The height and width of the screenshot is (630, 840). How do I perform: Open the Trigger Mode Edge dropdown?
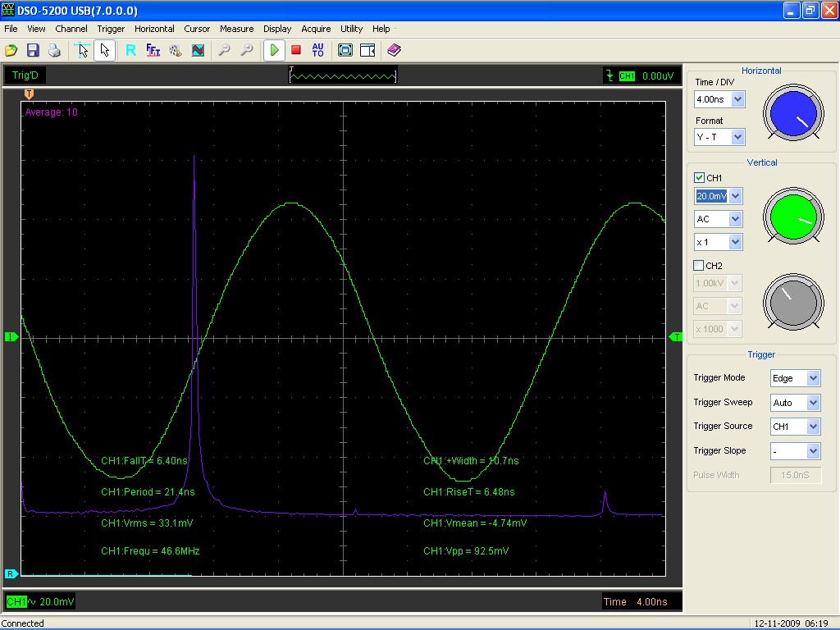[813, 378]
